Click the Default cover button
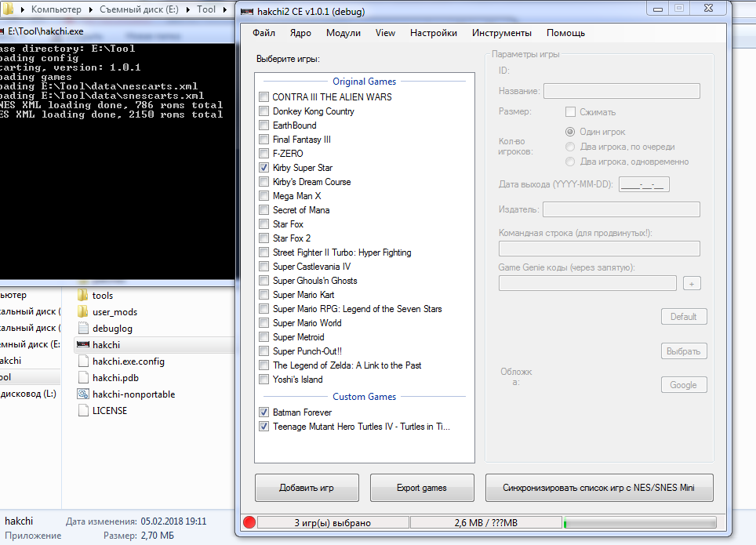The image size is (756, 545). click(x=684, y=316)
